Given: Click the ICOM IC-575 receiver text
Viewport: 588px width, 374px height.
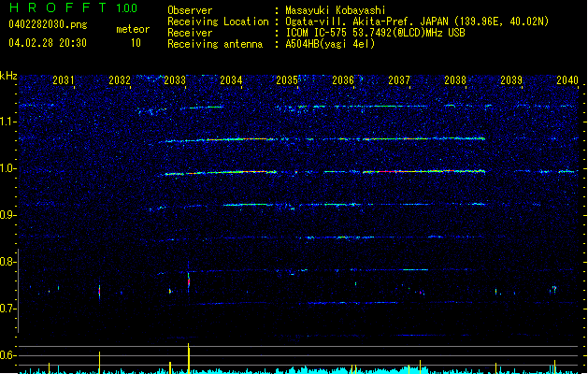Looking at the screenshot, I should click(x=375, y=33).
